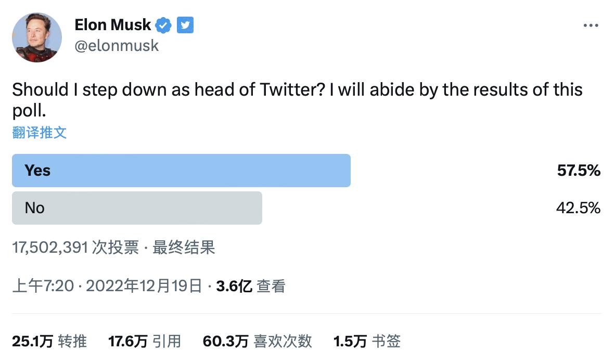Click the blue verified checkmark badge
The width and height of the screenshot is (614, 364).
click(164, 24)
